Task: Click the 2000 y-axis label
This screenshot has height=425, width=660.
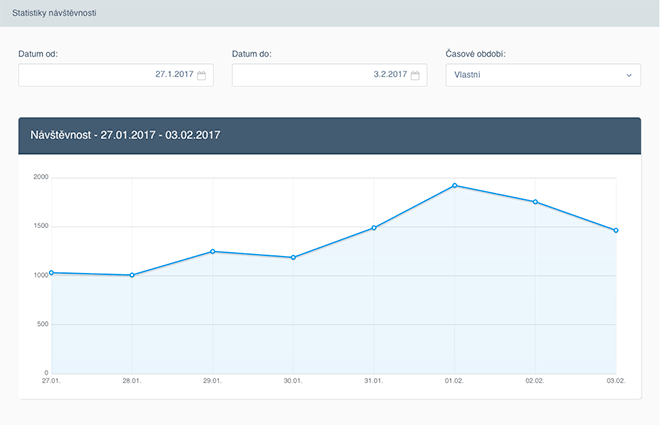Action: click(x=41, y=177)
